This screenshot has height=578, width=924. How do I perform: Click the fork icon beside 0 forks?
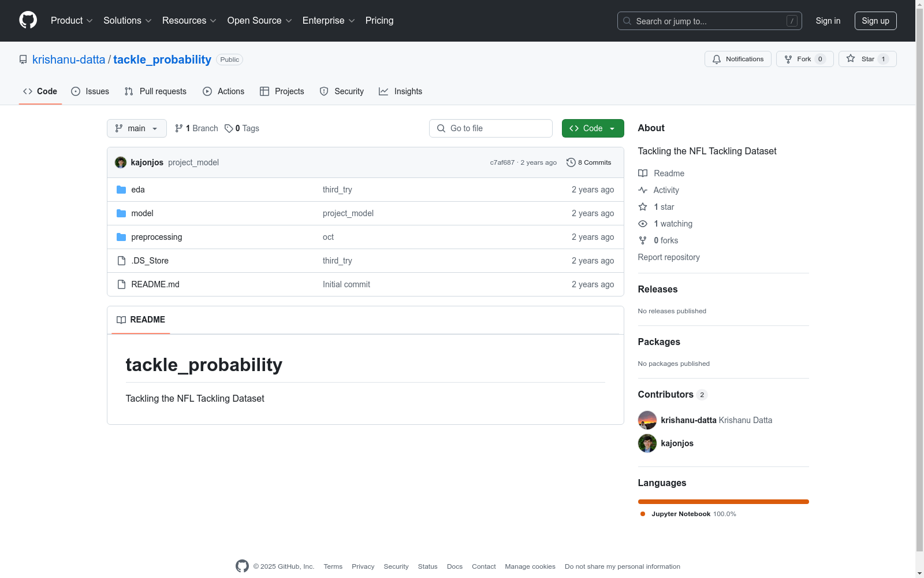[643, 240]
